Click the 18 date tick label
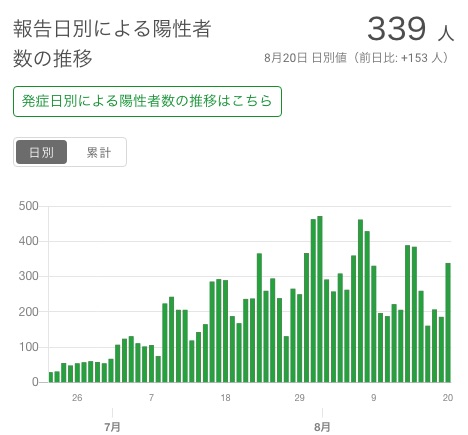The height and width of the screenshot is (435, 468). [226, 398]
